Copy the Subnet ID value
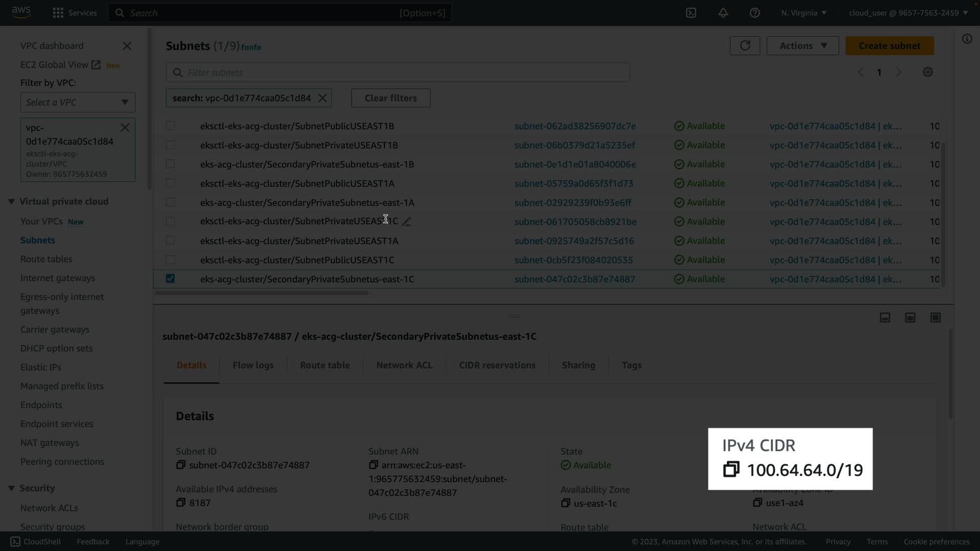 coord(181,465)
